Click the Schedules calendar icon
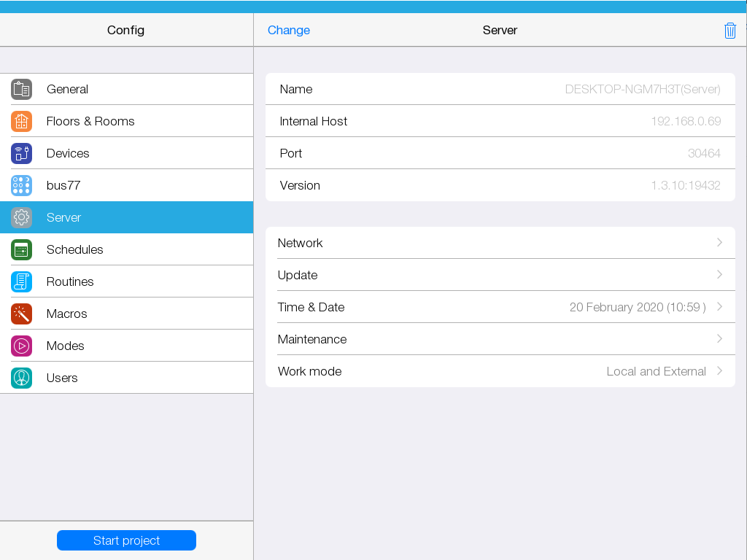747x560 pixels. tap(21, 249)
